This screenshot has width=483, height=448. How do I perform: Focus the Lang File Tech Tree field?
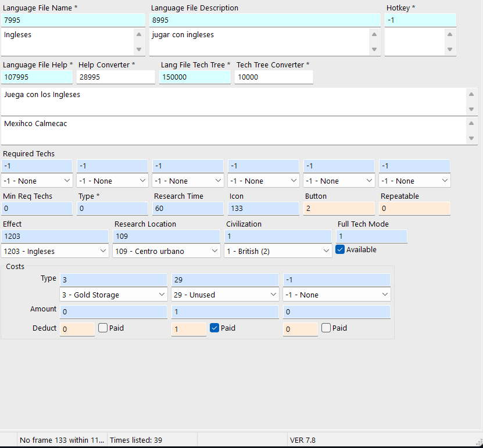tap(195, 77)
